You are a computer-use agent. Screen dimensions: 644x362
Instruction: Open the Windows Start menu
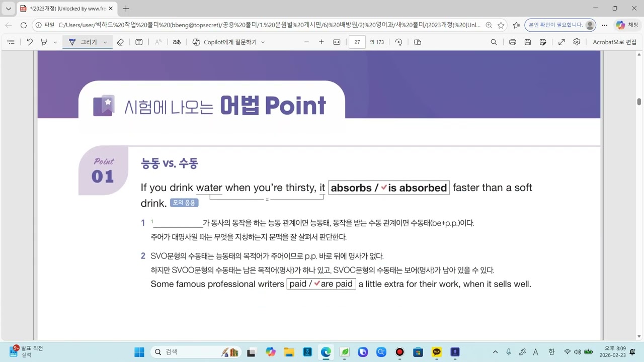coord(139,352)
